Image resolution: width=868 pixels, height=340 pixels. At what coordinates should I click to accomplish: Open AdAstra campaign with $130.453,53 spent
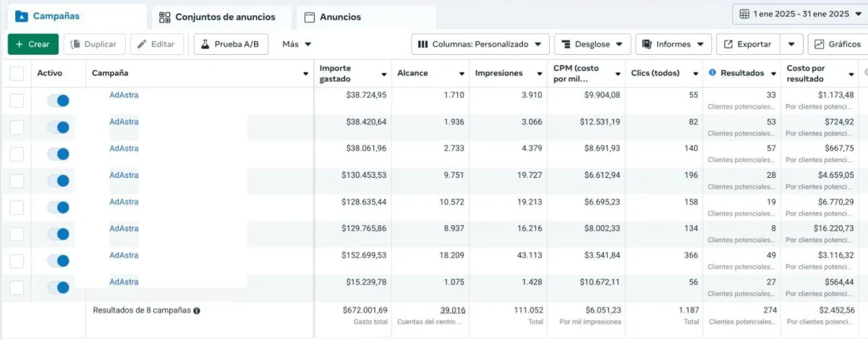pos(124,175)
